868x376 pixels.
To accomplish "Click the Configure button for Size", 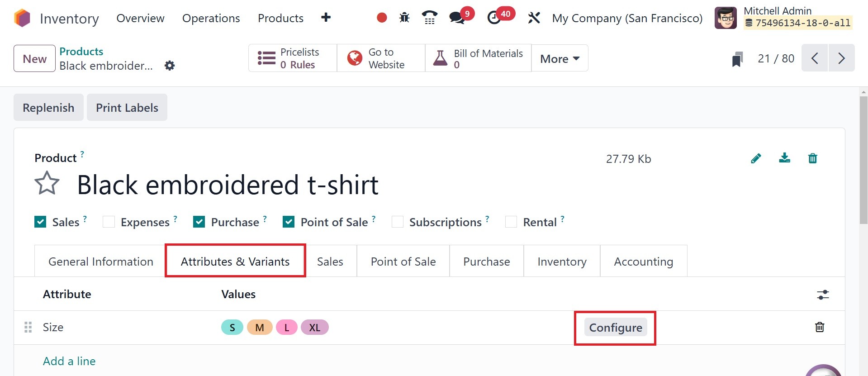I will (615, 328).
